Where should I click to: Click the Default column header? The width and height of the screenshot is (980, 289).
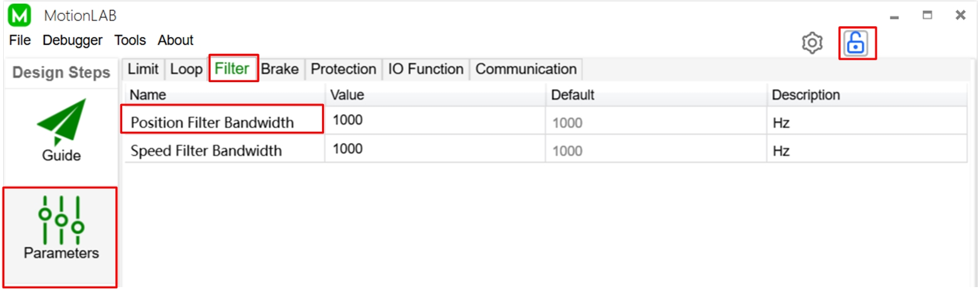click(572, 95)
